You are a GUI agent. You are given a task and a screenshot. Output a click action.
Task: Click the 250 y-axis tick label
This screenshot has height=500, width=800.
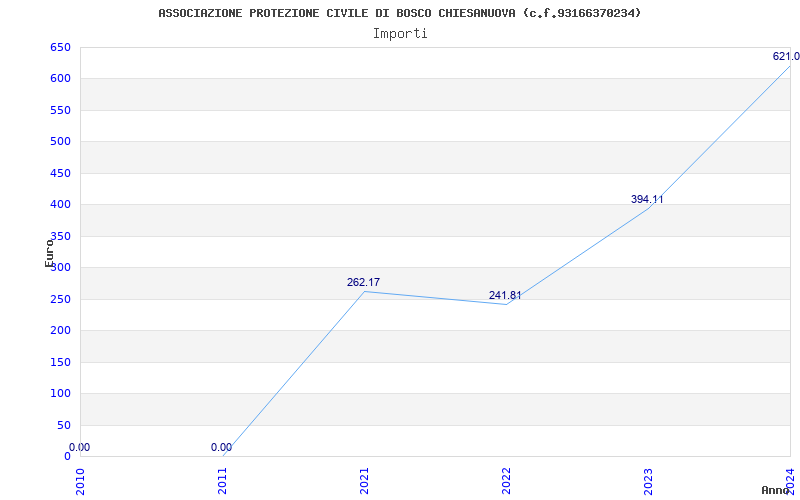60,299
